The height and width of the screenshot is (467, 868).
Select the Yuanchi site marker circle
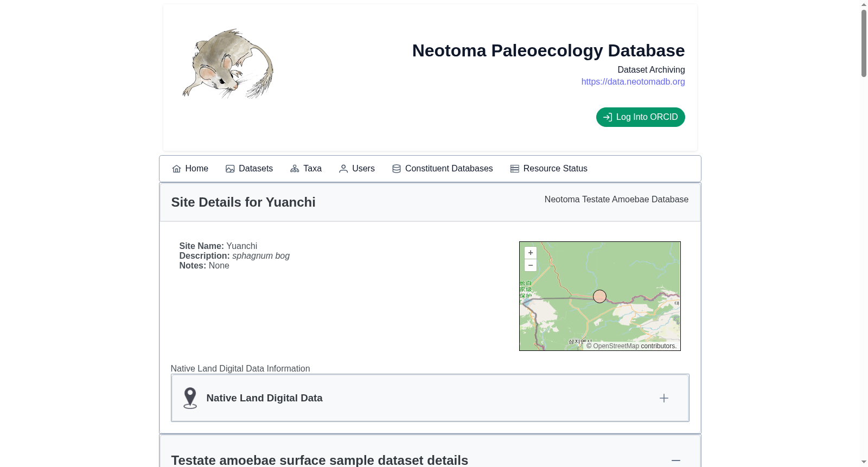tap(599, 296)
